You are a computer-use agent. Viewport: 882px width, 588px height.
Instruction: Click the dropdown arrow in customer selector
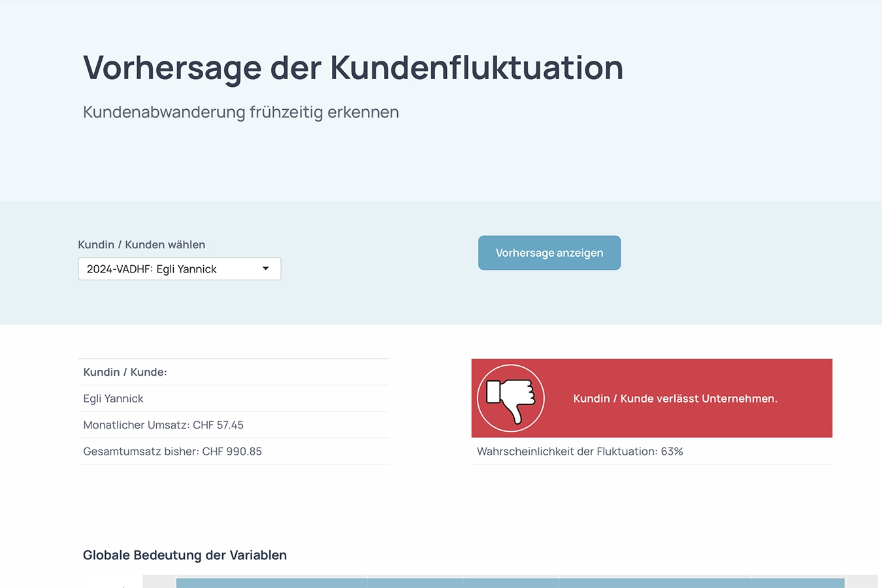(265, 269)
